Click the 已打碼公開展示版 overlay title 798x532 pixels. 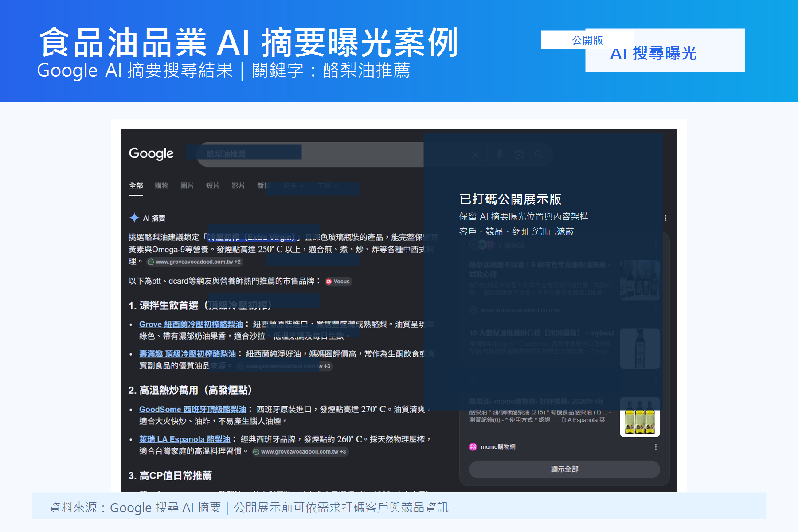510,199
